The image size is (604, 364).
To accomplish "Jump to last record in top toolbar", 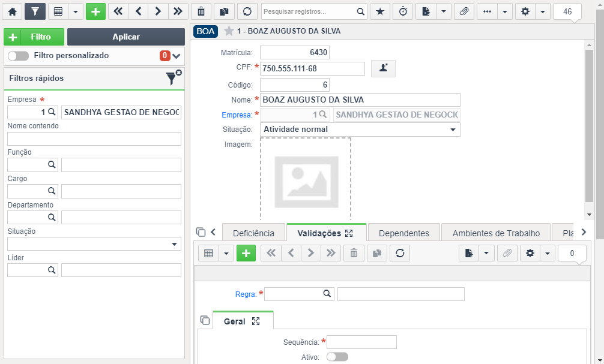I will point(178,11).
